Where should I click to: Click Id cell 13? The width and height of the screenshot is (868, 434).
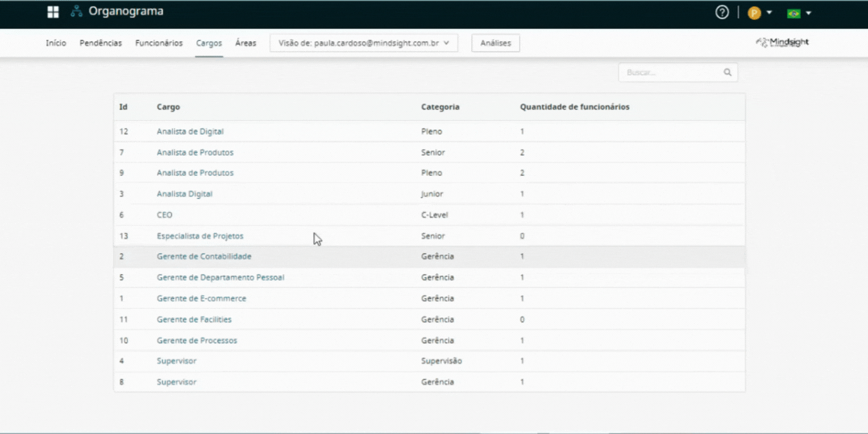pos(124,236)
